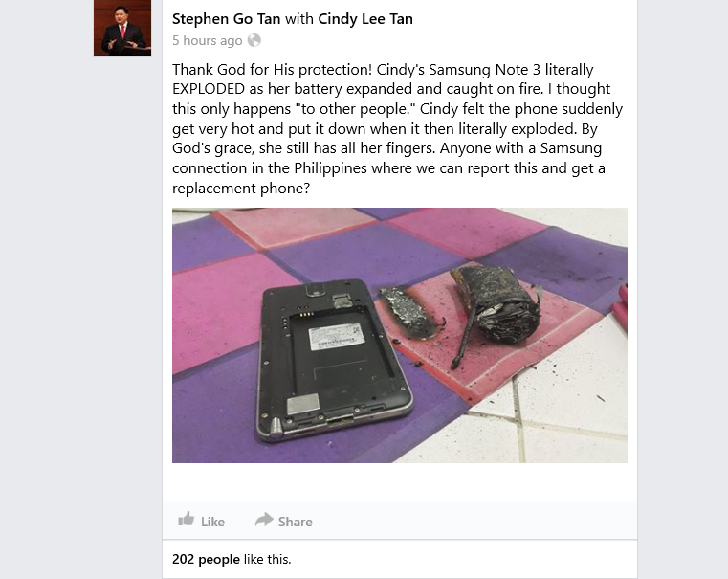728x579 pixels.
Task: Click the public globe privacy icon
Action: [254, 40]
